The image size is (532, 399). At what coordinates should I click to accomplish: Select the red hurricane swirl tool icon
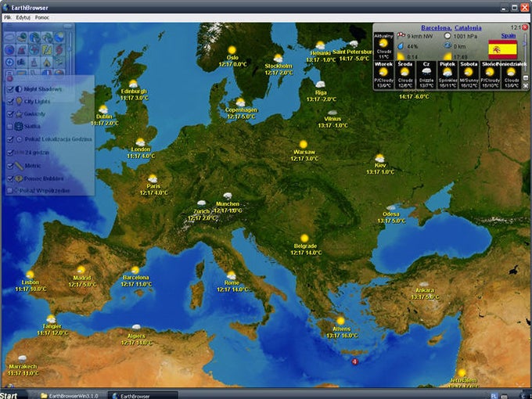point(59,49)
